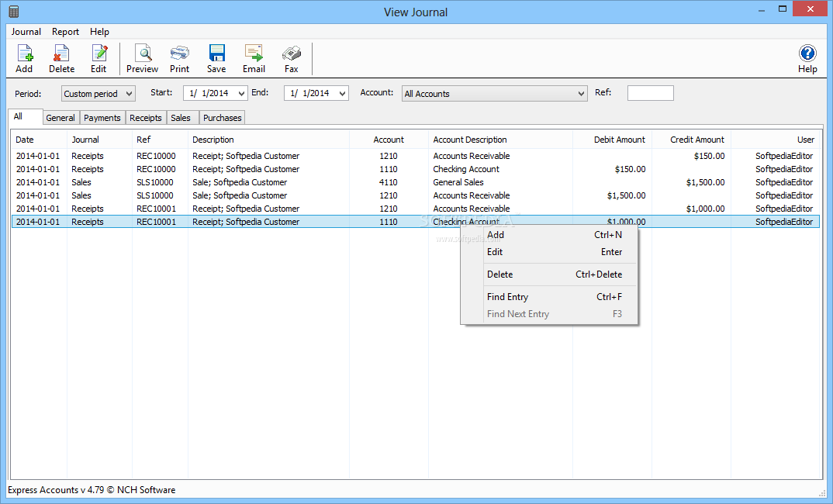The image size is (833, 504).
Task: Click the calculator app icon in title bar
Action: (x=14, y=11)
